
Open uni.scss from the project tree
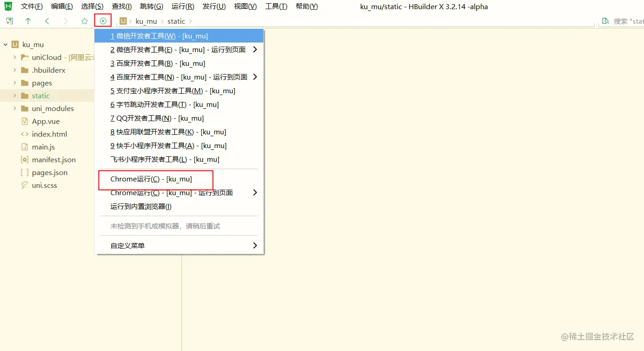pyautogui.click(x=44, y=185)
